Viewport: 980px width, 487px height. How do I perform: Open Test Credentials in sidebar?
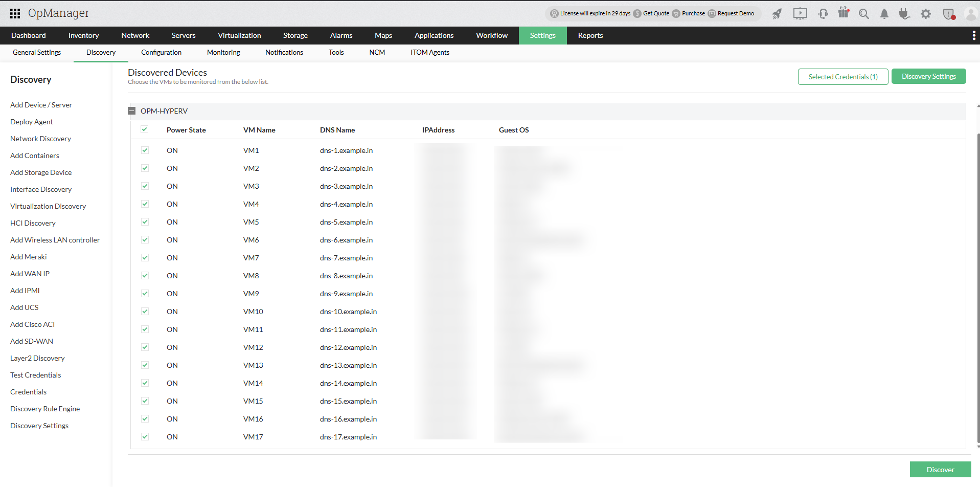point(35,375)
